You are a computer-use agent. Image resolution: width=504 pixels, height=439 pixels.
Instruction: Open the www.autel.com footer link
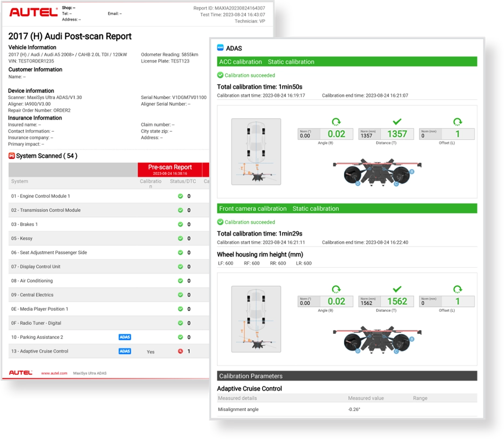(x=52, y=373)
